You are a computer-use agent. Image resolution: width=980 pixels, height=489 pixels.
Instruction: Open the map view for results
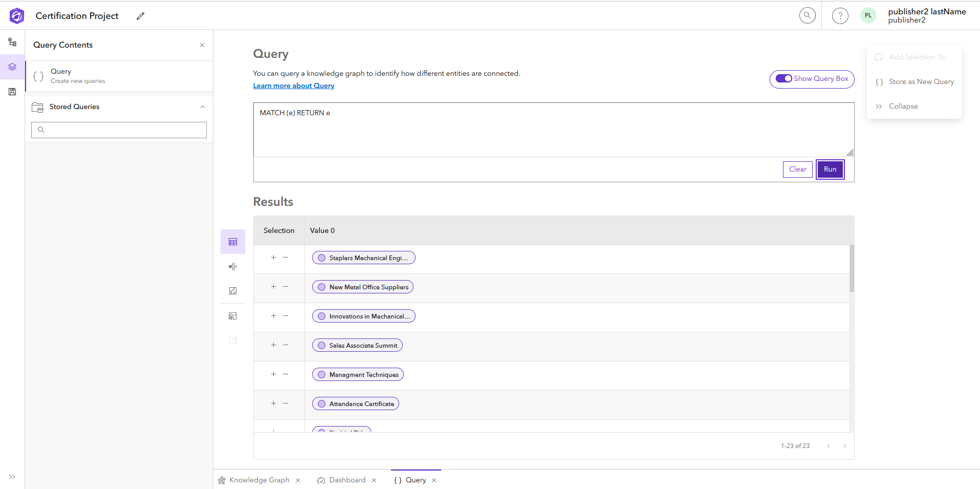click(x=233, y=316)
